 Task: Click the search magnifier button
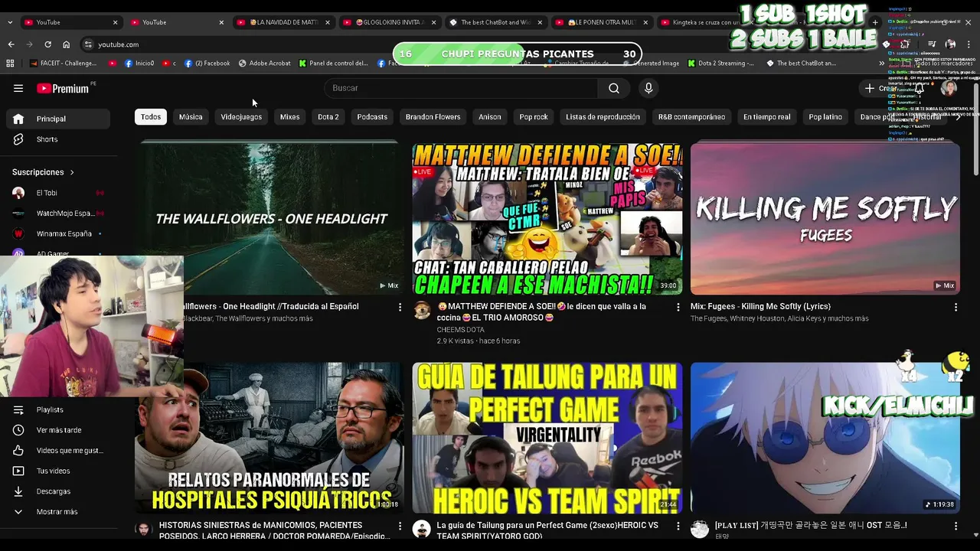tap(614, 88)
